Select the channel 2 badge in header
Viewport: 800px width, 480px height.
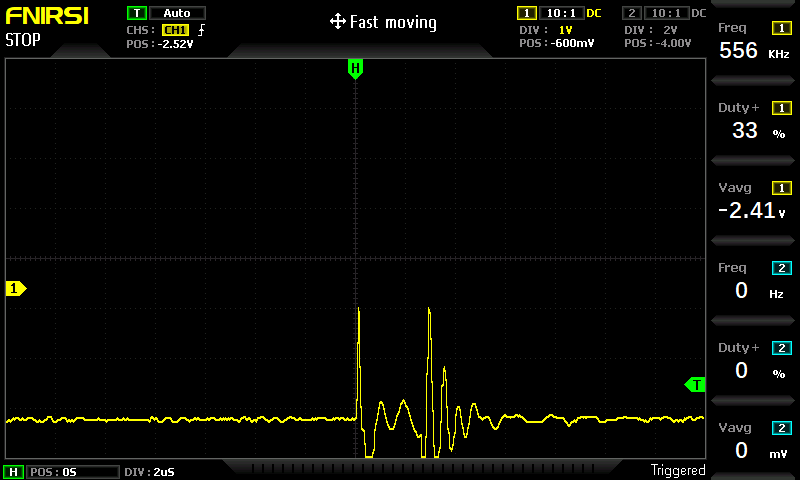point(632,13)
